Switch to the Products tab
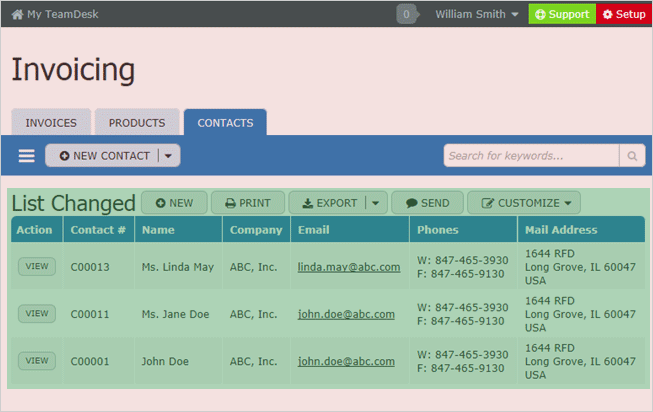The height and width of the screenshot is (412, 653). pyautogui.click(x=137, y=122)
